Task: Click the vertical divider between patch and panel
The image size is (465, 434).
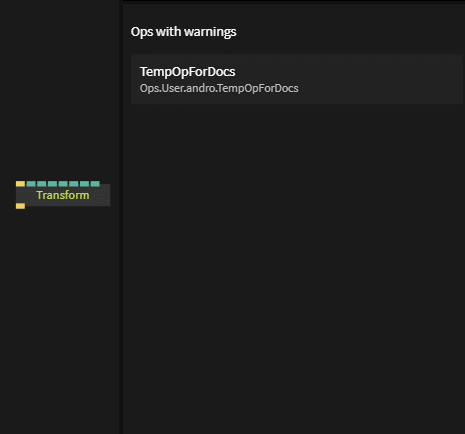Action: tap(121, 217)
